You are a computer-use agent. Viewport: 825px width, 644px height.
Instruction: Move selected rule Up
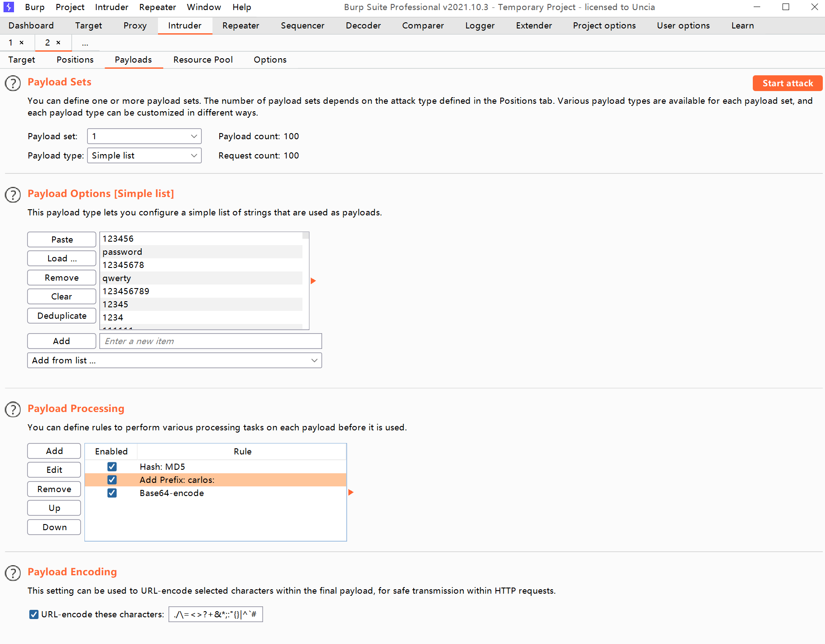(54, 508)
